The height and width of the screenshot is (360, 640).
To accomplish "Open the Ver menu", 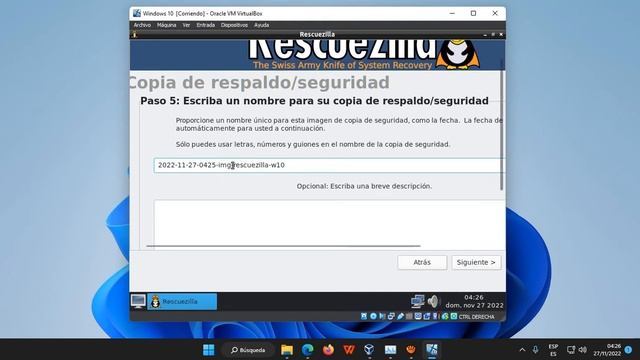I will coord(186,25).
